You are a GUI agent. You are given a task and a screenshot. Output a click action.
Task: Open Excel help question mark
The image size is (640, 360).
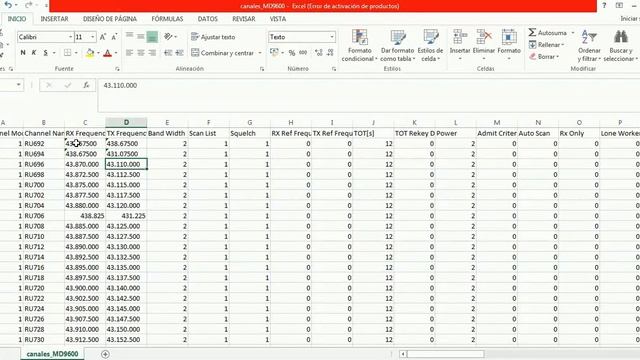[x=604, y=5]
